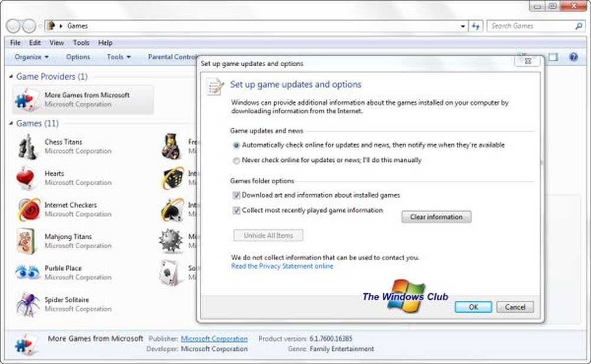591x364 pixels.
Task: Click the Search Games input field
Action: tap(530, 26)
